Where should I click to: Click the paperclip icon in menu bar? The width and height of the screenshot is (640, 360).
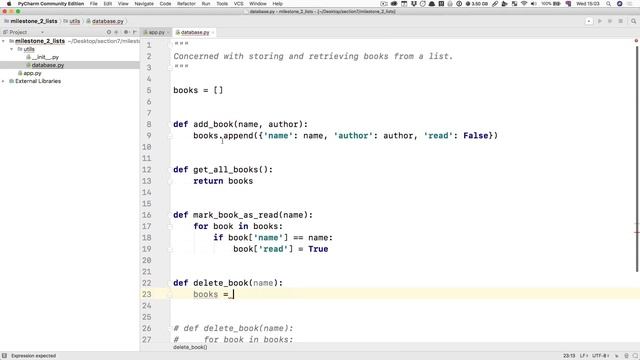[x=495, y=4]
